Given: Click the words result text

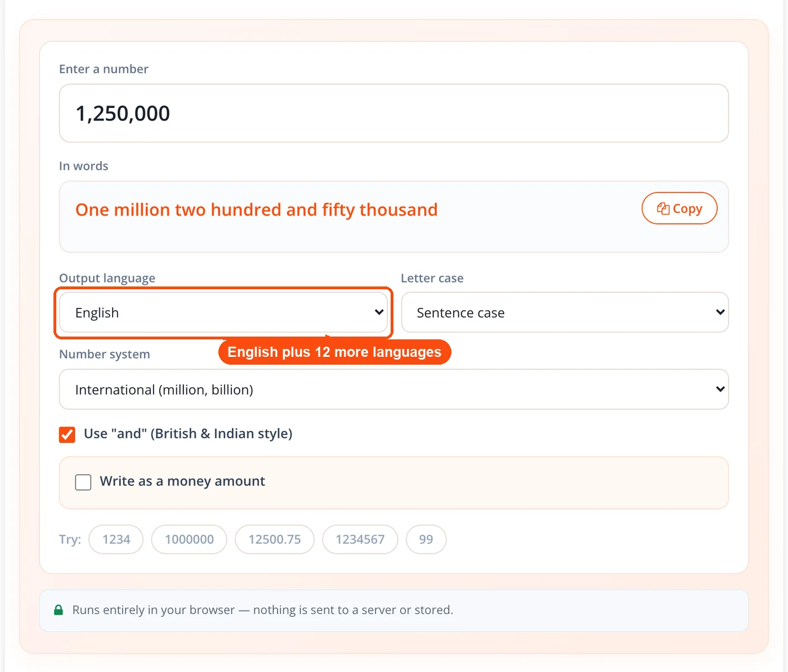Looking at the screenshot, I should coord(257,210).
